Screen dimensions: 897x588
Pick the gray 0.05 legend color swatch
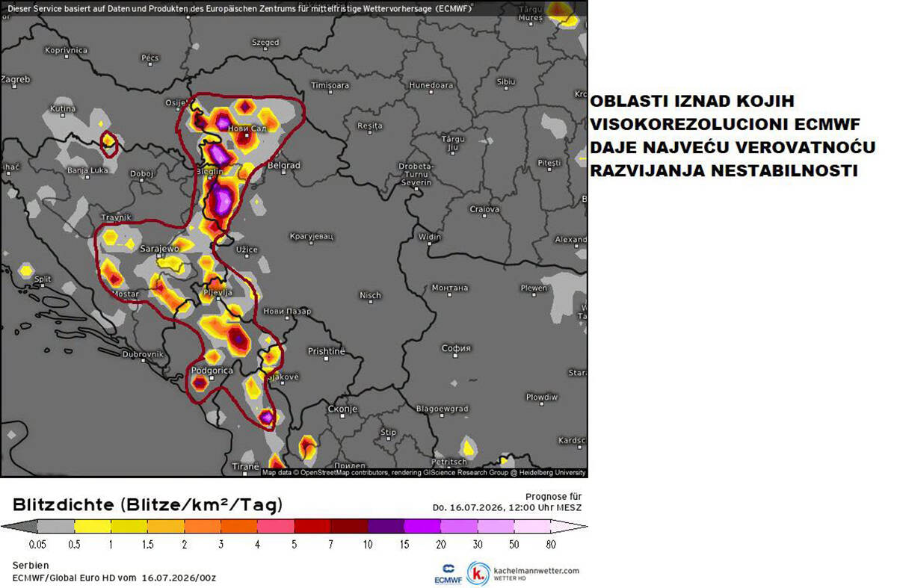(x=56, y=527)
